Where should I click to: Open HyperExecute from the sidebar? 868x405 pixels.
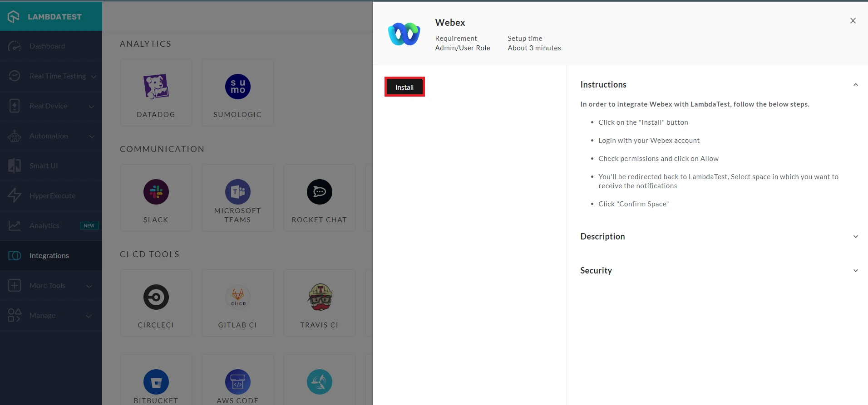(52, 196)
